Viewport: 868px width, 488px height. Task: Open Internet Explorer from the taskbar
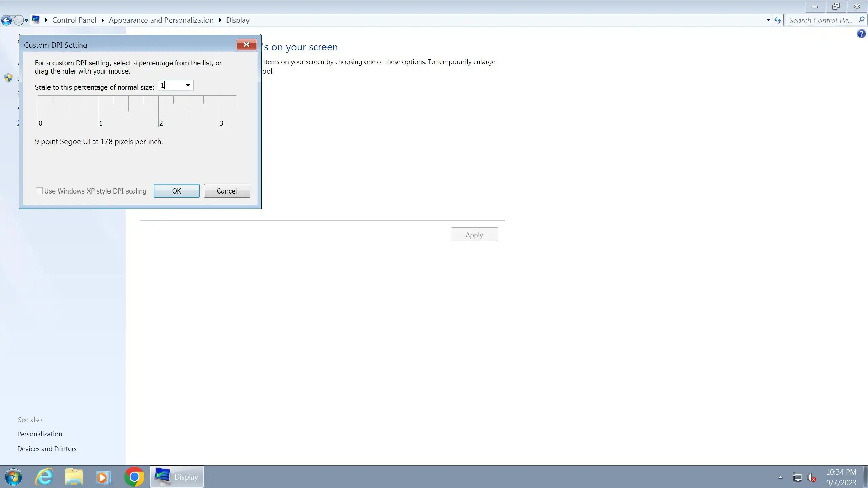[x=44, y=477]
